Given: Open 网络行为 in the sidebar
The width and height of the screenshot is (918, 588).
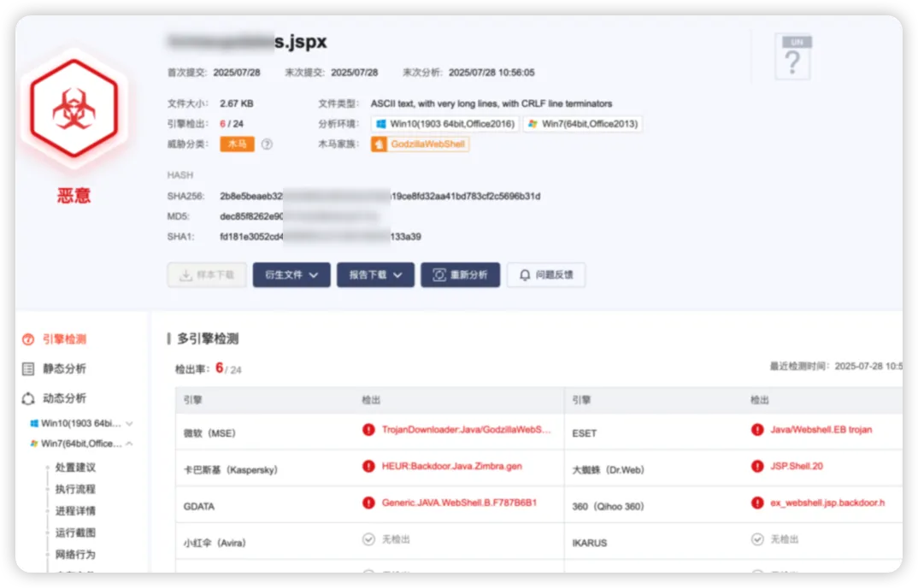Looking at the screenshot, I should click(x=75, y=554).
